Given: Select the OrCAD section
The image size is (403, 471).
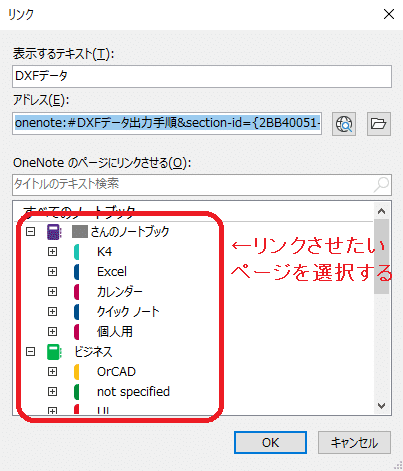Looking at the screenshot, I should pos(116,372).
